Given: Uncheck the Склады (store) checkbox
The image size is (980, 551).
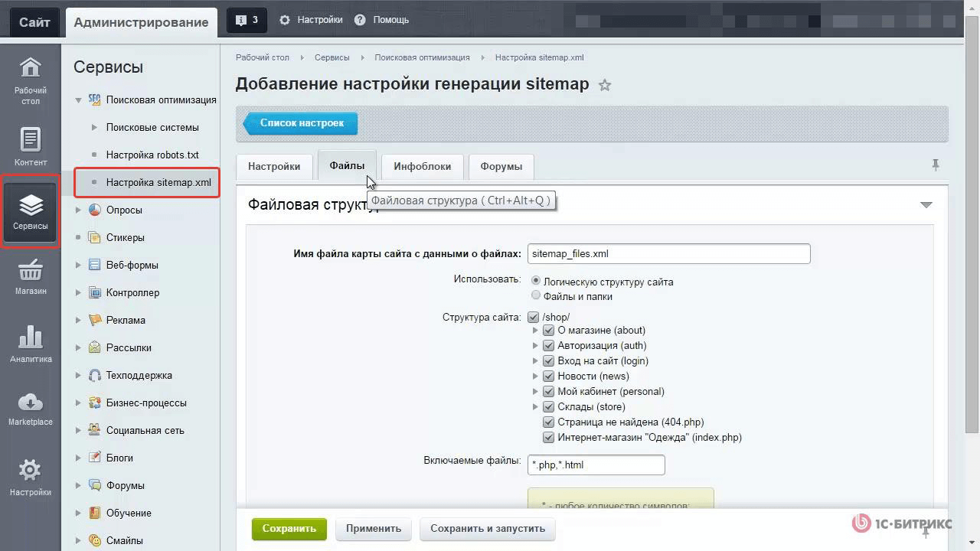Looking at the screenshot, I should tap(549, 406).
